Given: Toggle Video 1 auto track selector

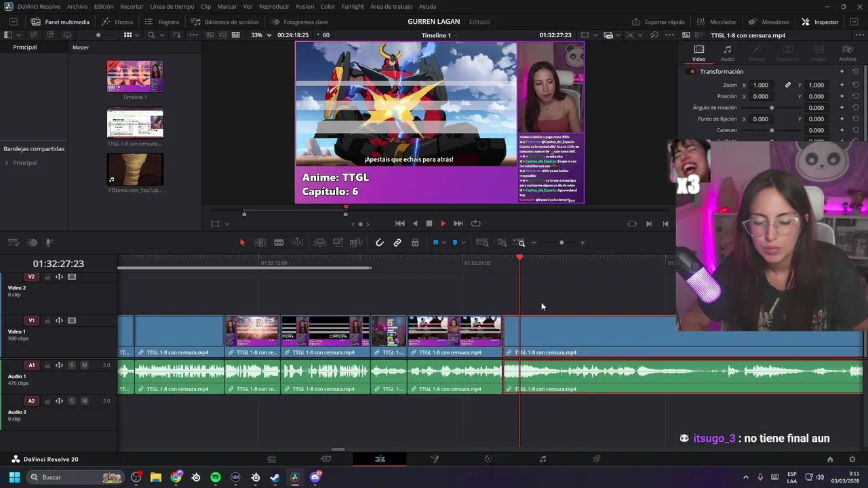Looking at the screenshot, I should [59, 321].
